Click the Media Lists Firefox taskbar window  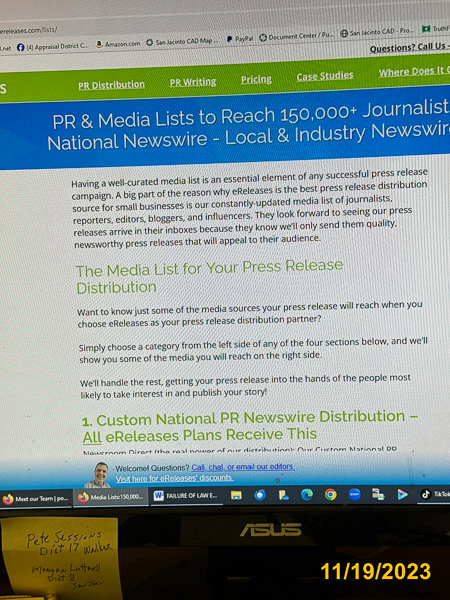[x=111, y=497]
